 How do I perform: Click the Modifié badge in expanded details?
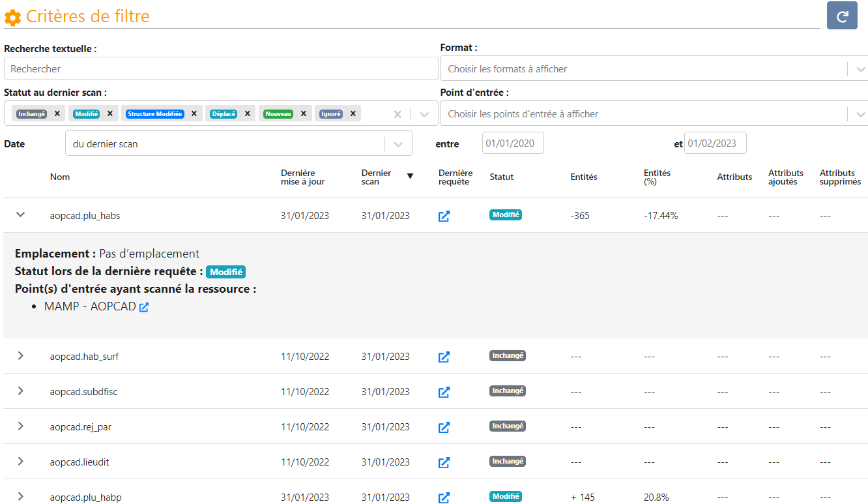(x=225, y=272)
